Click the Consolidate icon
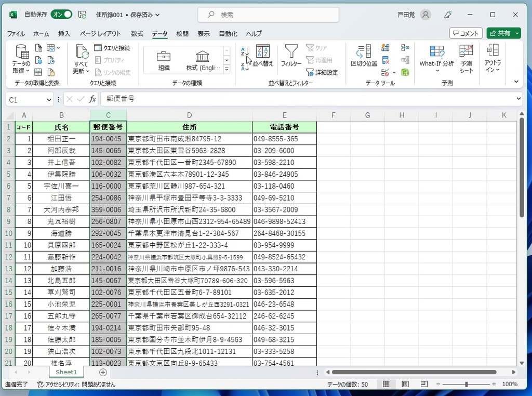Screen dimensions: 532x396 pos(405,47)
